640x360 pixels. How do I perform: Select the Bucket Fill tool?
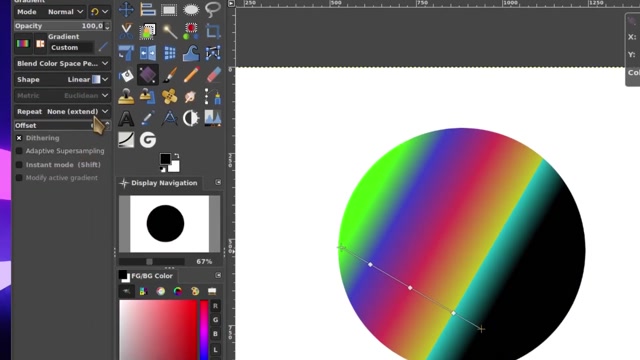[x=126, y=75]
